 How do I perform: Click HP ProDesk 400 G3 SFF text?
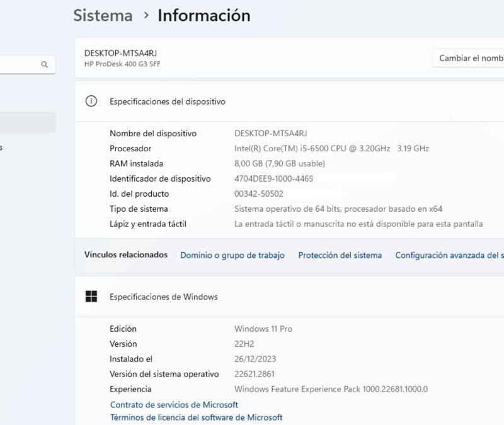(122, 64)
